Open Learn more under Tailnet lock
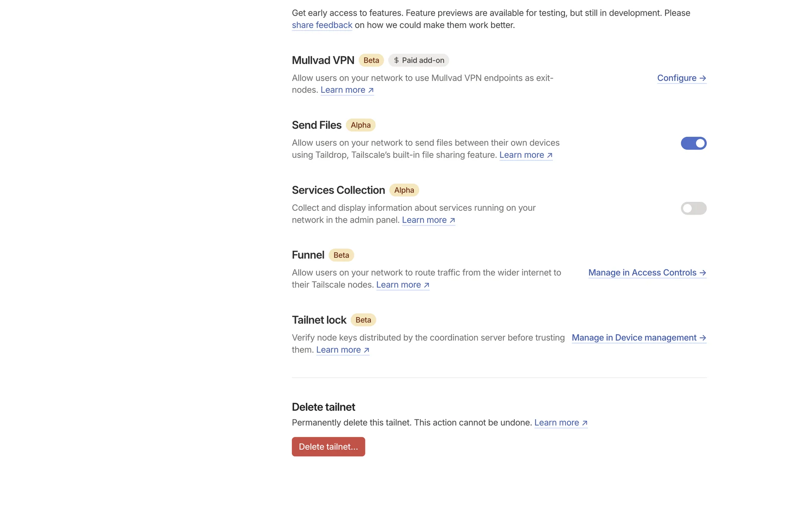 pyautogui.click(x=343, y=350)
